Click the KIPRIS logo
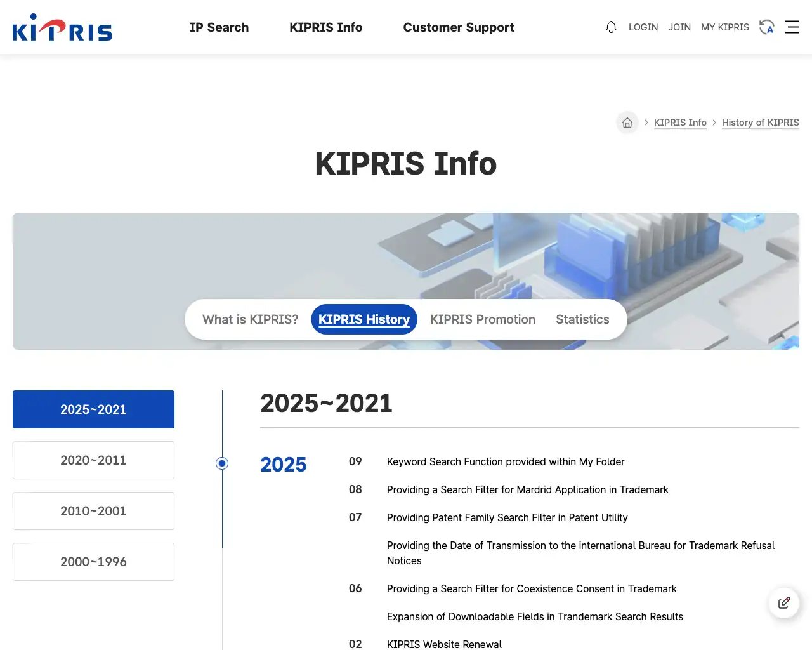 point(62,27)
